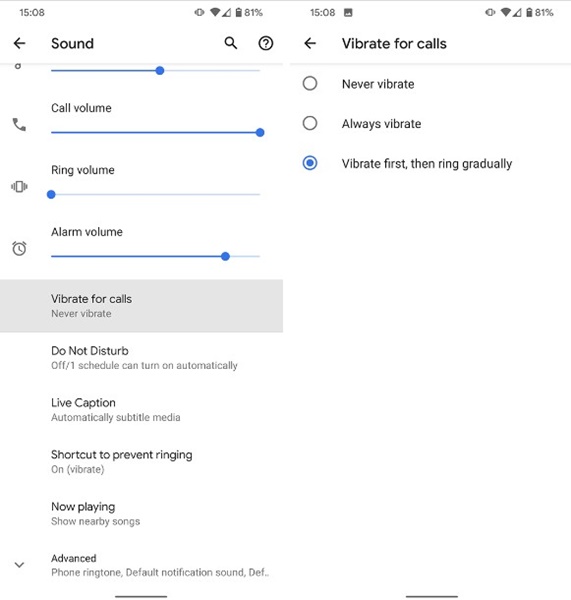Image resolution: width=571 pixels, height=600 pixels.
Task: Open Now playing nearby songs setting
Action: (142, 514)
